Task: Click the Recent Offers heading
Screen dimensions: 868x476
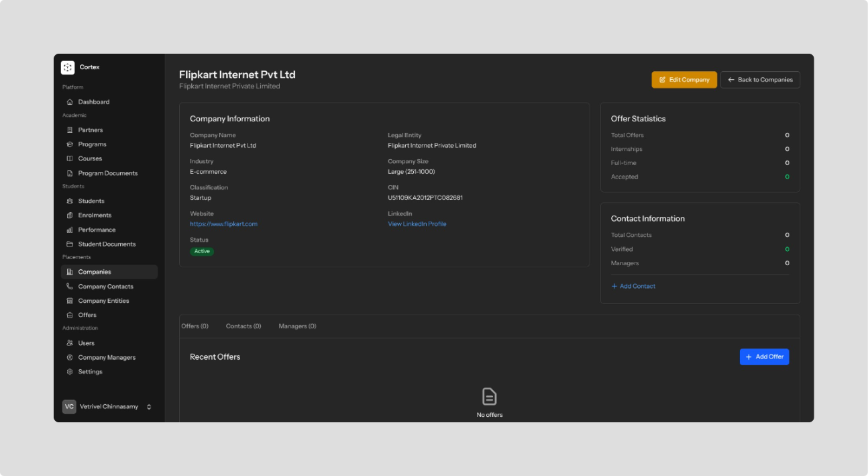Action: (x=215, y=357)
